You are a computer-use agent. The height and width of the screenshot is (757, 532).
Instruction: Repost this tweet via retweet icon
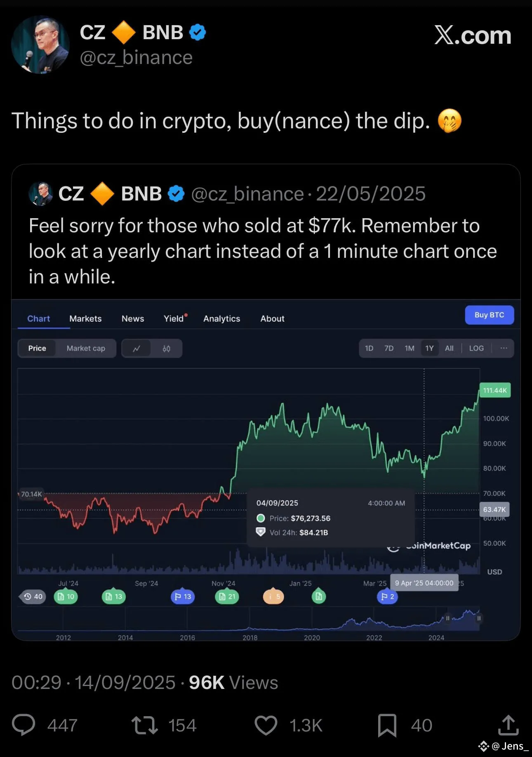144,725
